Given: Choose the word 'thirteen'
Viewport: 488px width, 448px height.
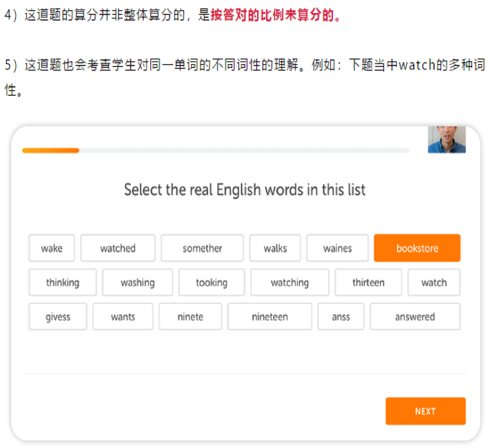Looking at the screenshot, I should pos(368,282).
